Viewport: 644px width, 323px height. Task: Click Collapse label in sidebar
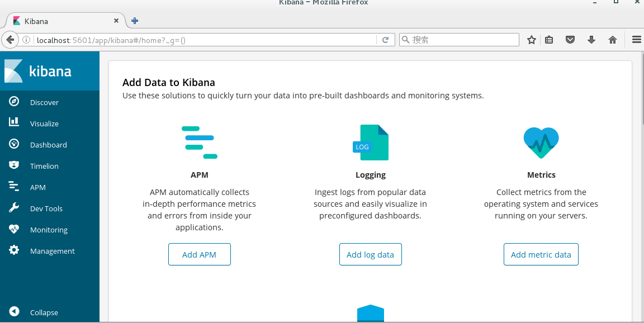coord(44,313)
